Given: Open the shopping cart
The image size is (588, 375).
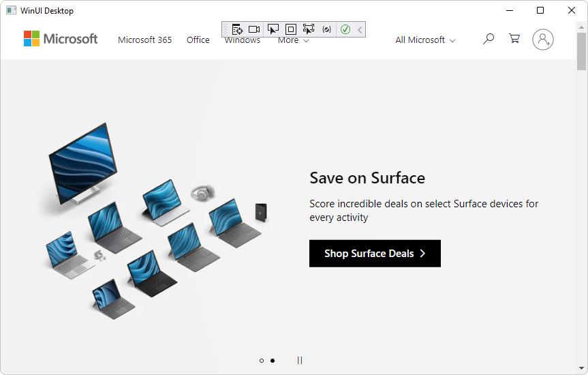Looking at the screenshot, I should coord(514,39).
